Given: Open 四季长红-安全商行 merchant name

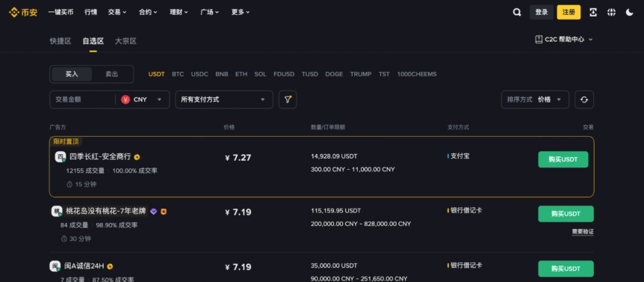Looking at the screenshot, I should tap(100, 156).
